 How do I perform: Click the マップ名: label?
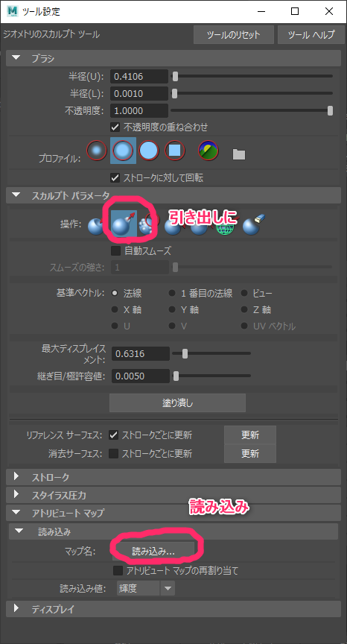point(80,551)
